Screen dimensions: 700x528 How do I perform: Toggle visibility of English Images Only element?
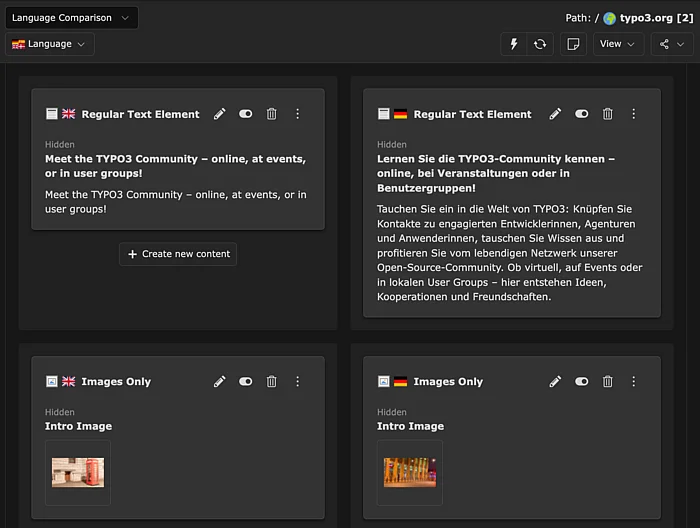tap(246, 382)
